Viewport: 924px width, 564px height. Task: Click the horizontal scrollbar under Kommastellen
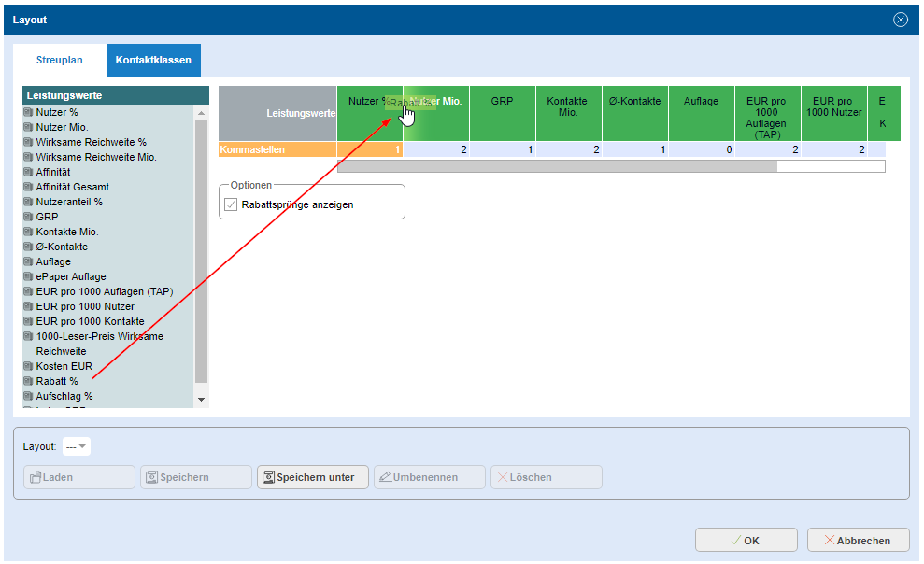pyautogui.click(x=557, y=166)
